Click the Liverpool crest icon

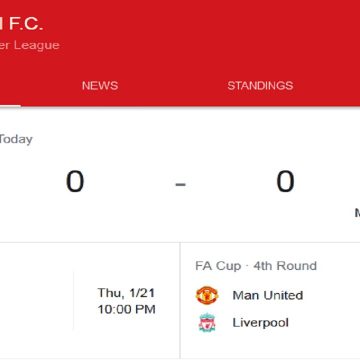point(207,322)
